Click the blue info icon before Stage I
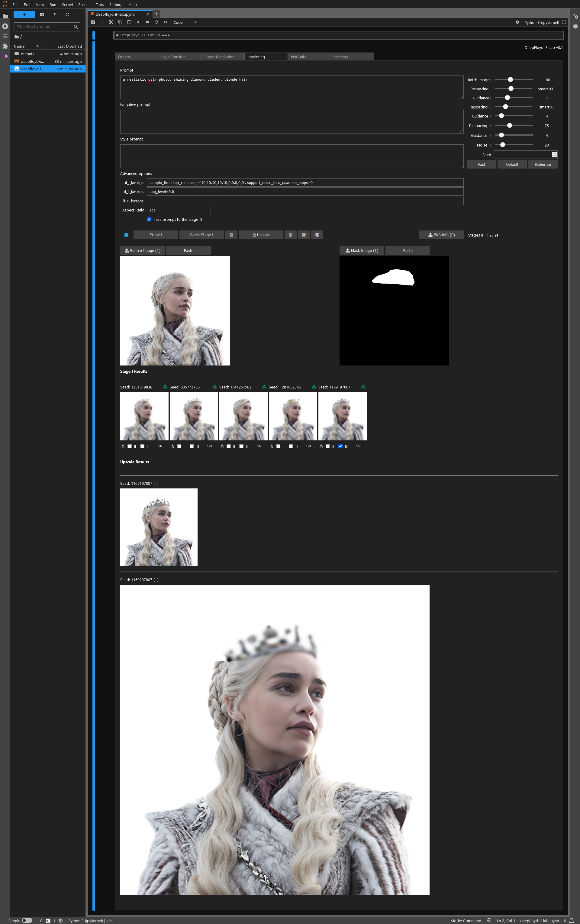This screenshot has height=924, width=580. coord(126,235)
